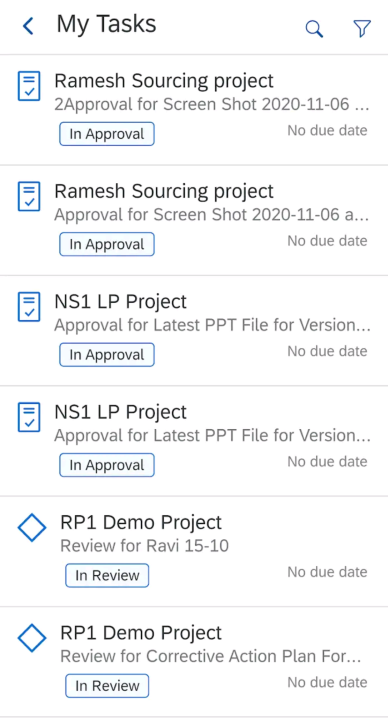Viewport: 388px width, 720px height.
Task: Click the second Ramesh Sourcing task document icon
Action: click(x=29, y=197)
